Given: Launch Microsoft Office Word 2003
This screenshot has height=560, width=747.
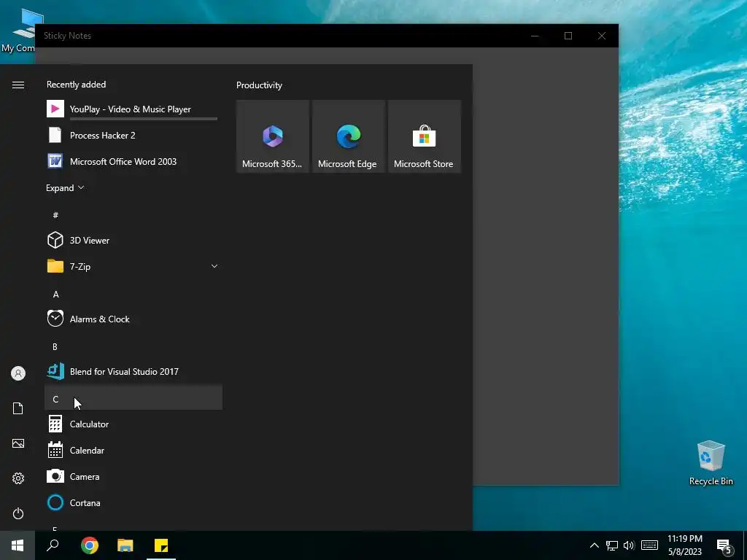Looking at the screenshot, I should click(133, 161).
